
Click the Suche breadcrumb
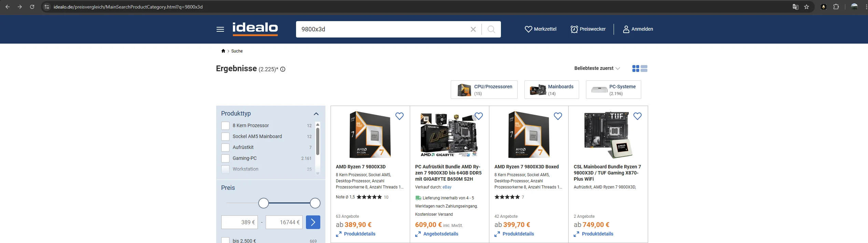pos(237,51)
